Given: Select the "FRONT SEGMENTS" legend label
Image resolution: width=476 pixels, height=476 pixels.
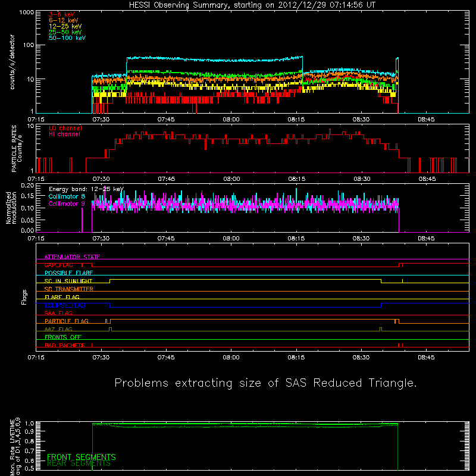Looking at the screenshot, I should [82, 457].
